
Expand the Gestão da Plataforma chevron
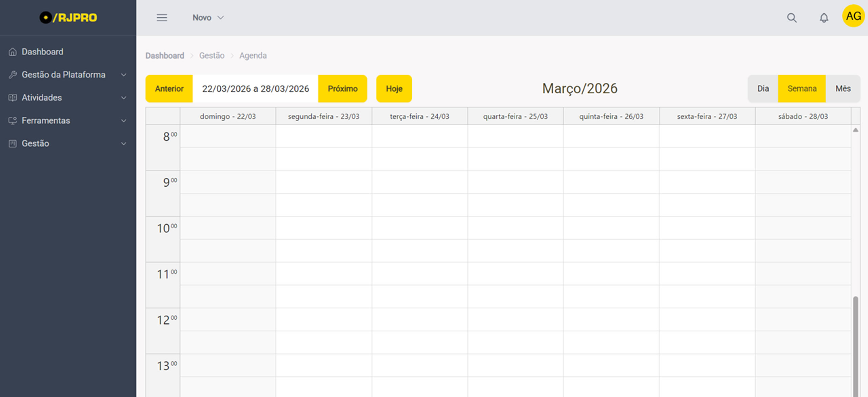(124, 75)
